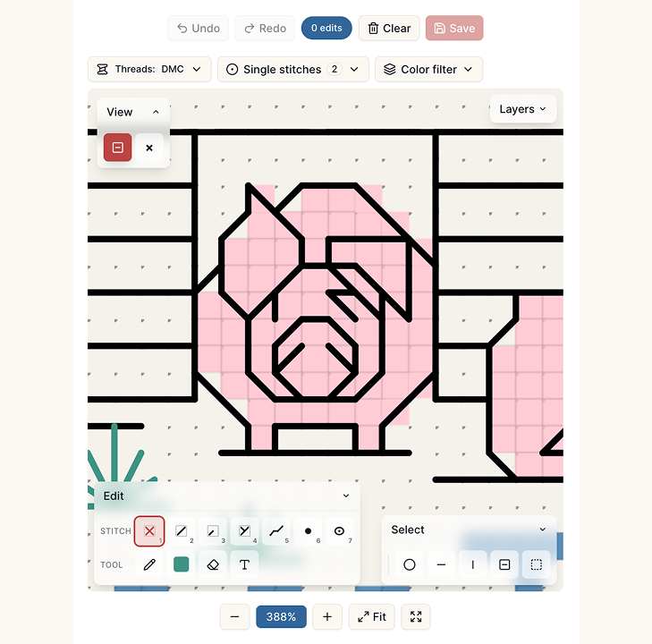This screenshot has height=644, width=652.
Task: Choose the eraser tool
Action: pos(213,564)
